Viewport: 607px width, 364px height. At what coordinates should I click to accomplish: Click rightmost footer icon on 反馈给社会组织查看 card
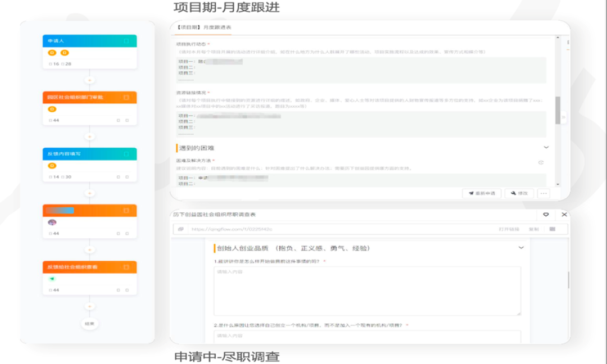pyautogui.click(x=127, y=290)
